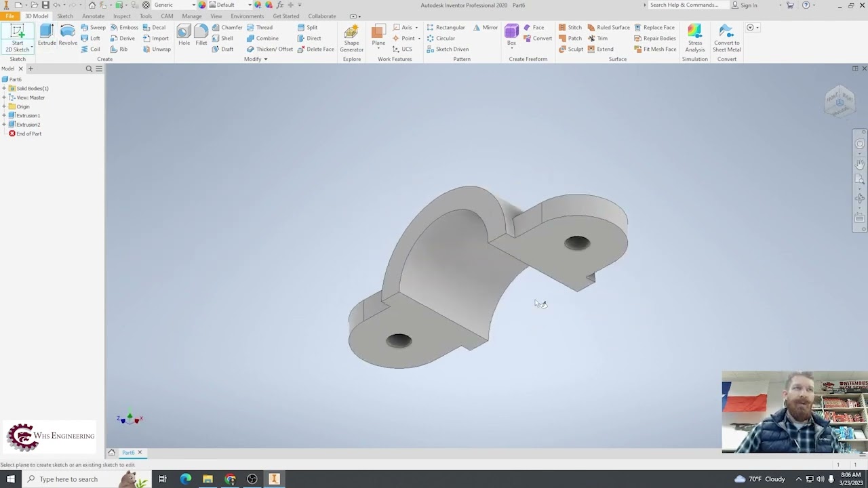
Task: Select the Revolve tool
Action: point(68,35)
